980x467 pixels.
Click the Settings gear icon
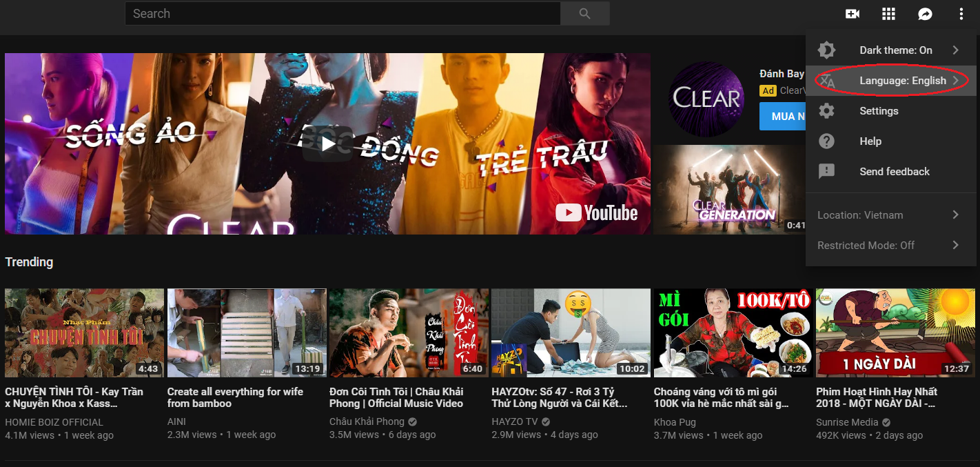[x=826, y=111]
